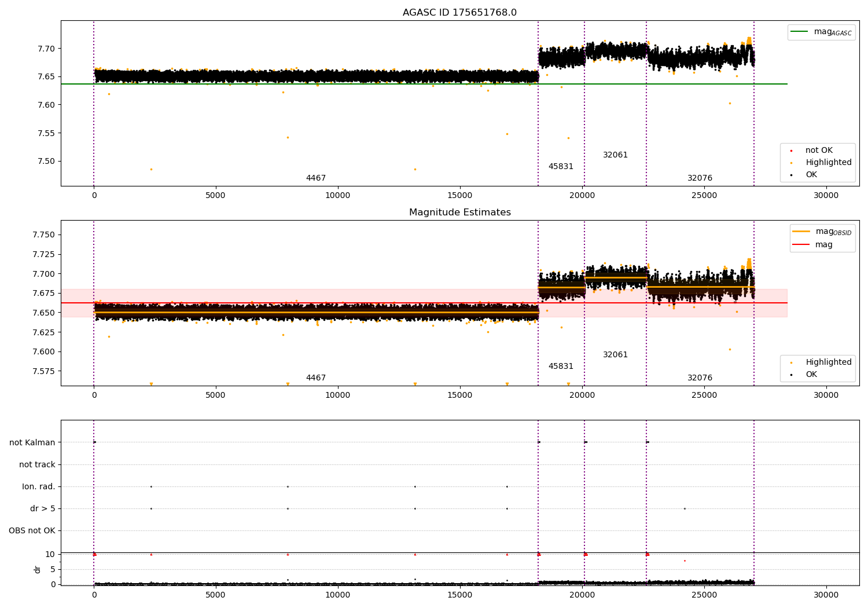Viewport: 868px width, 608px height.
Task: Click the orange mag OBSID legend line sample
Action: [x=801, y=232]
